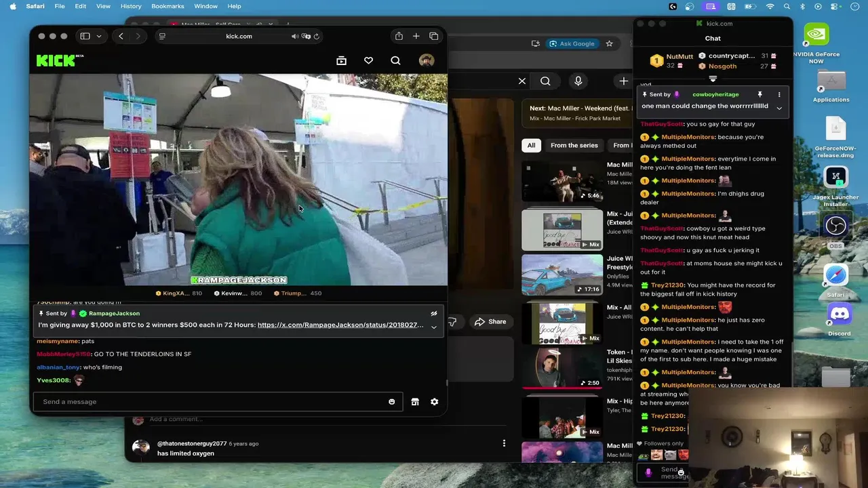Image resolution: width=868 pixels, height=488 pixels.
Task: Share the YouTube video
Action: pos(490,321)
